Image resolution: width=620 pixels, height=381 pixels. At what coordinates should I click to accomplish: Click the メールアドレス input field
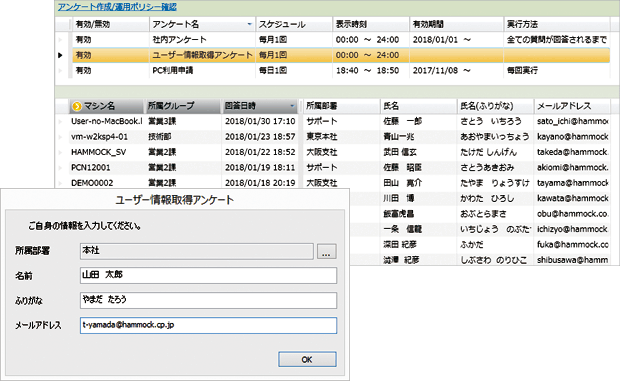click(x=208, y=325)
